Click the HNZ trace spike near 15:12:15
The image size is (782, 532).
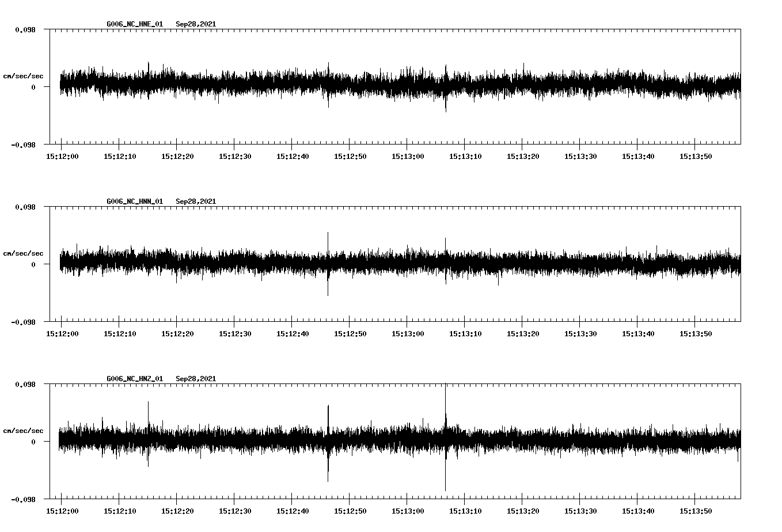[x=148, y=434]
